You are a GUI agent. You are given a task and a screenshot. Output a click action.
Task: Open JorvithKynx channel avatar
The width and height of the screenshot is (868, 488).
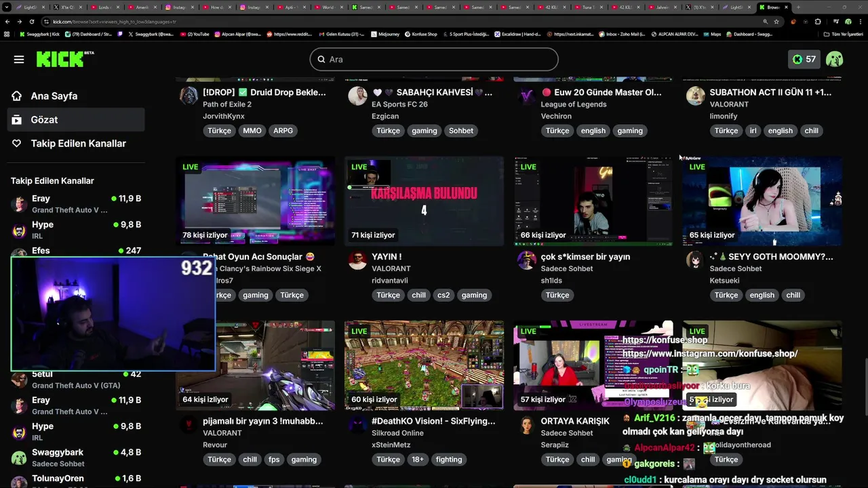(189, 96)
